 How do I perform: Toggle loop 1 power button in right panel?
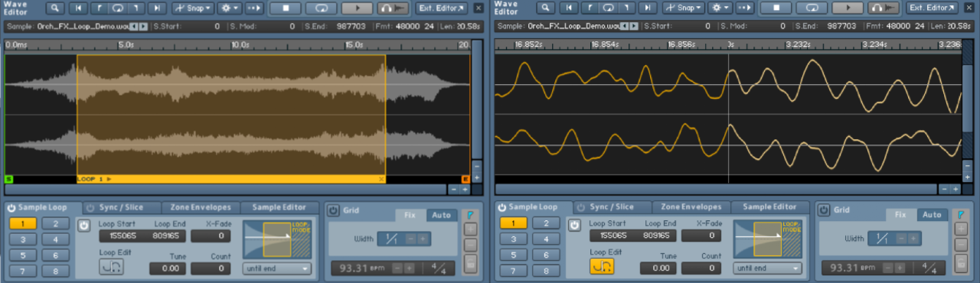[573, 226]
